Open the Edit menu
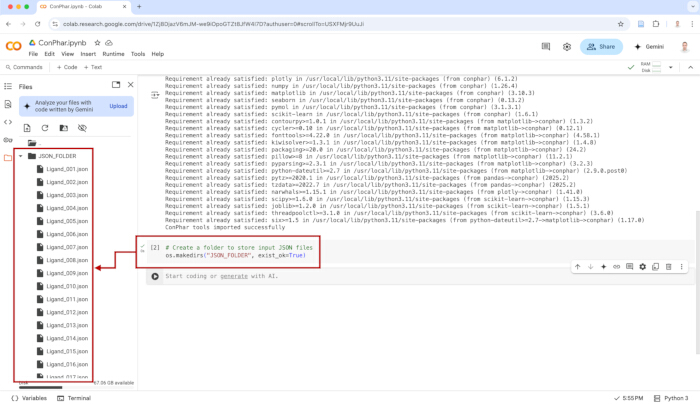The image size is (700, 404). pos(50,54)
